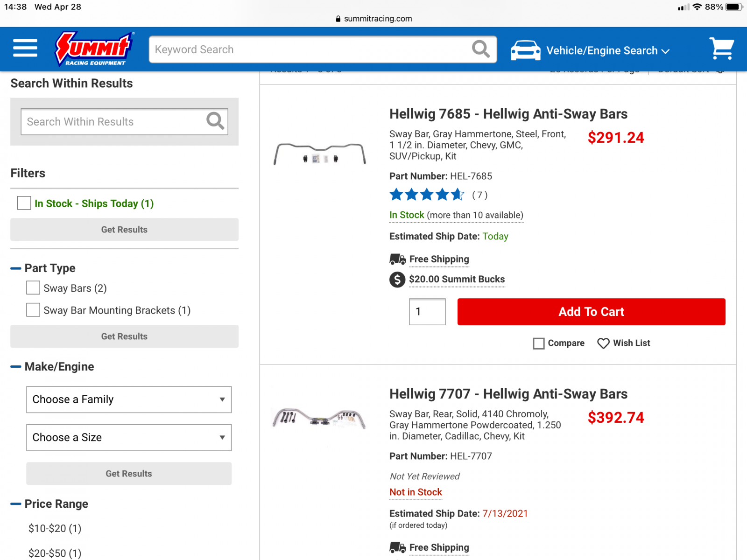Image resolution: width=747 pixels, height=560 pixels.
Task: Click part number HEL-7685 text
Action: point(471,176)
